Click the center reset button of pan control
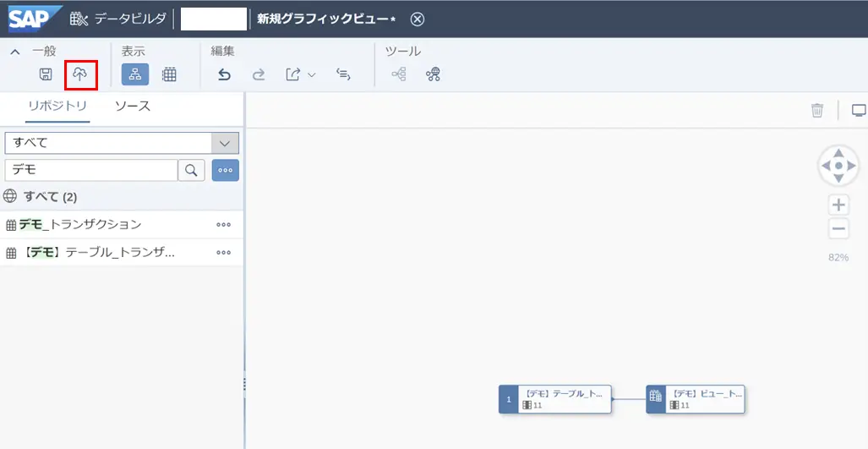Viewport: 868px width, 449px height. click(x=839, y=166)
